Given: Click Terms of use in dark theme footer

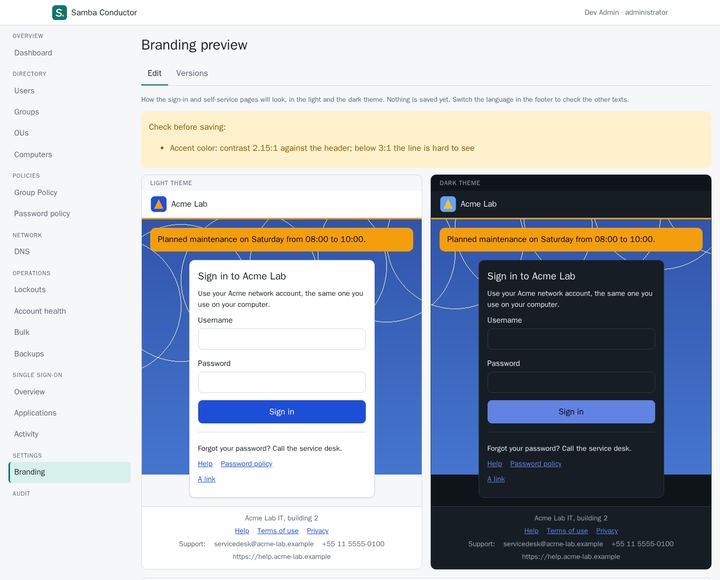Looking at the screenshot, I should [x=567, y=531].
